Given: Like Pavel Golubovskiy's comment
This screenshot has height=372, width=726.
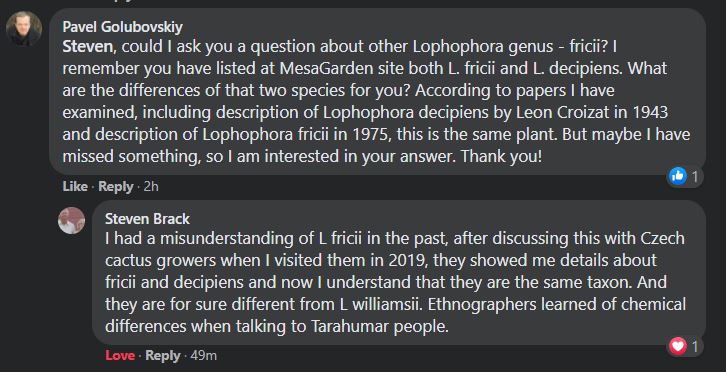Looking at the screenshot, I should coord(75,186).
